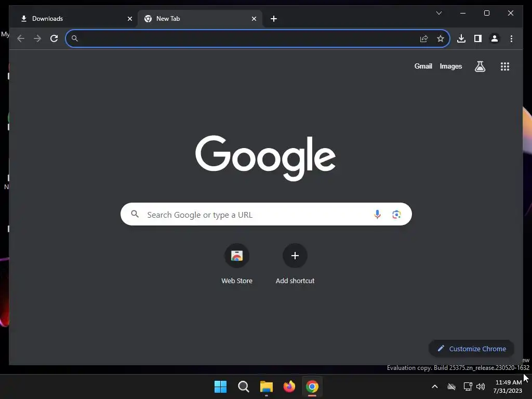532x399 pixels.
Task: Toggle the side panel icon
Action: [x=478, y=38]
